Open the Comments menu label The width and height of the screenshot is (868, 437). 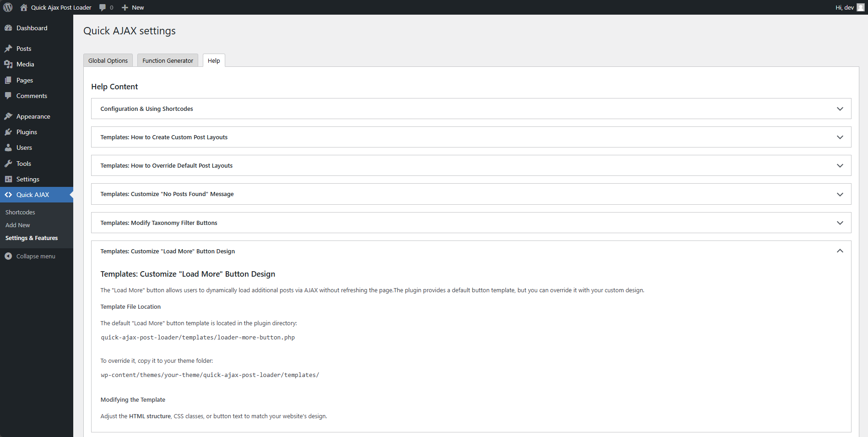pyautogui.click(x=32, y=96)
